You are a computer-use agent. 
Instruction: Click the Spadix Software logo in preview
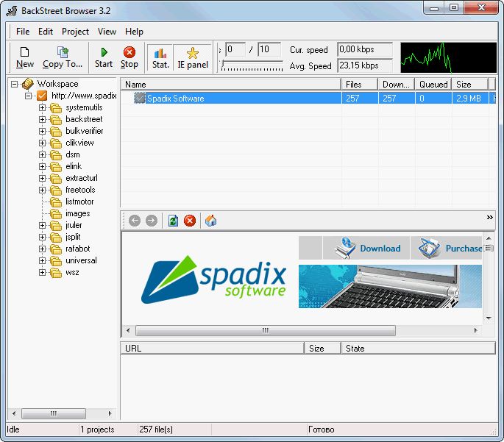point(213,279)
